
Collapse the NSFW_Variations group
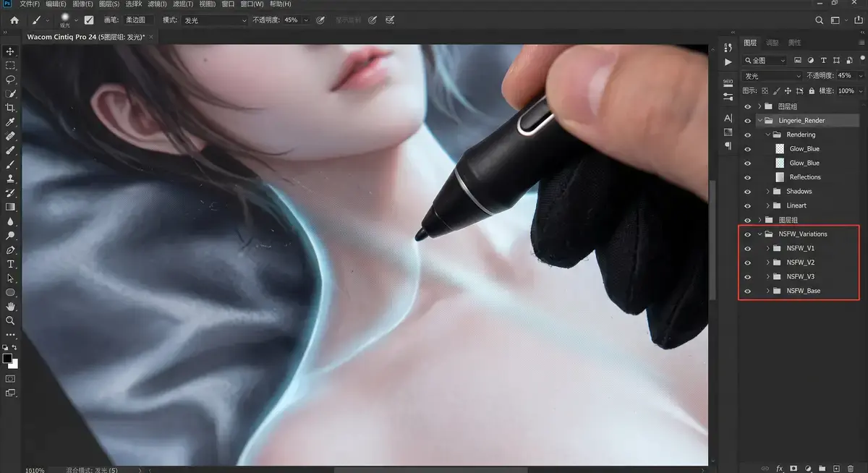coord(759,234)
